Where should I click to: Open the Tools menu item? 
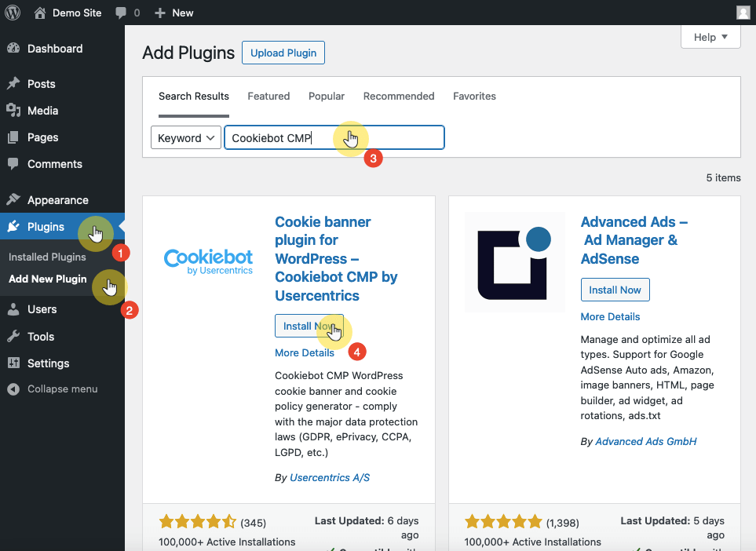[62, 337]
